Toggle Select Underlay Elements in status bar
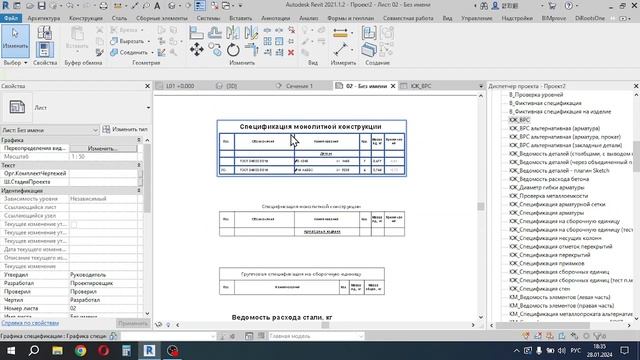640x360 pixels. point(538,336)
